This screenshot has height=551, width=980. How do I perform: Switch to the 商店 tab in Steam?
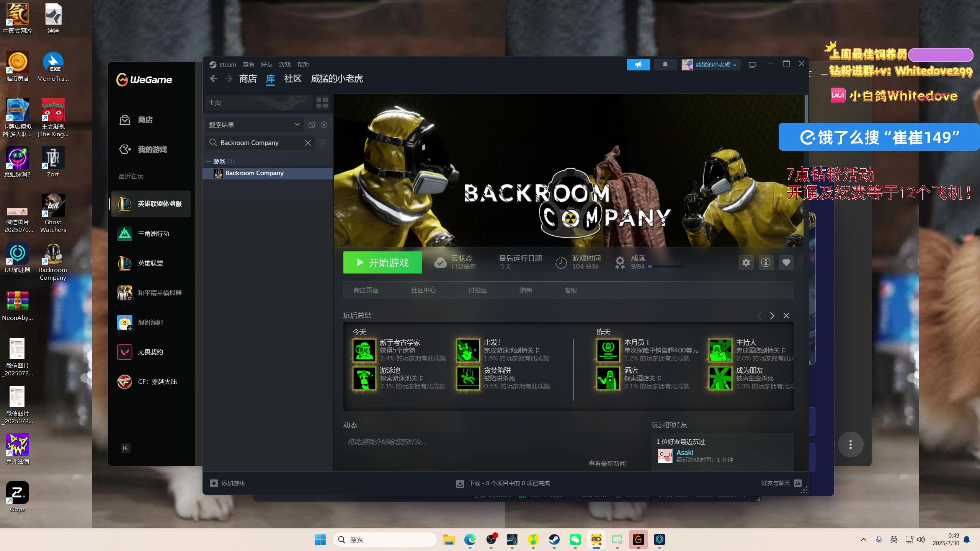(248, 78)
